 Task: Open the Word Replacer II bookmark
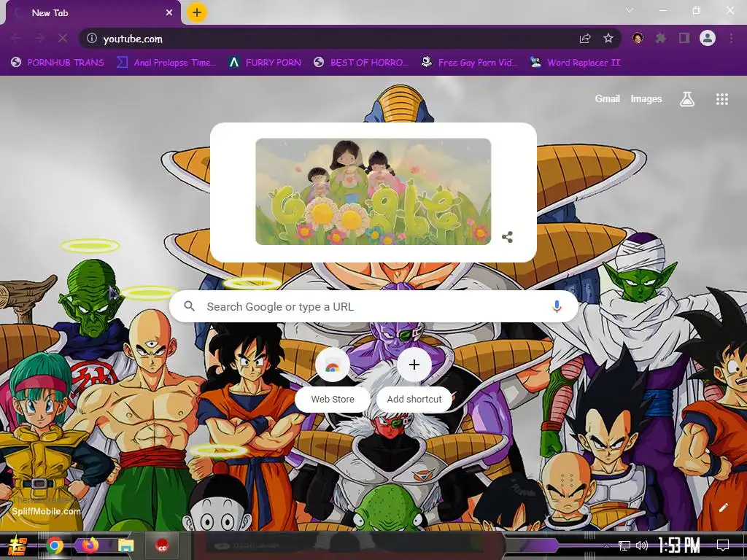pos(575,63)
